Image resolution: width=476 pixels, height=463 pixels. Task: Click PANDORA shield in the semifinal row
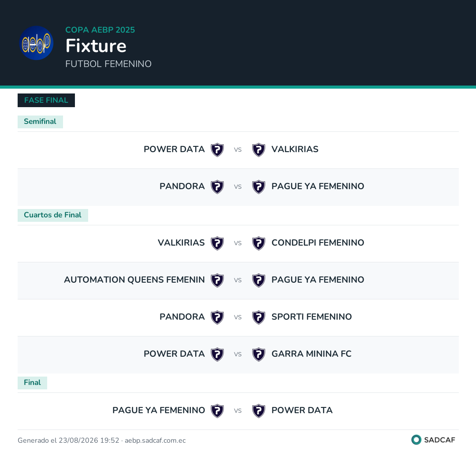[217, 187]
